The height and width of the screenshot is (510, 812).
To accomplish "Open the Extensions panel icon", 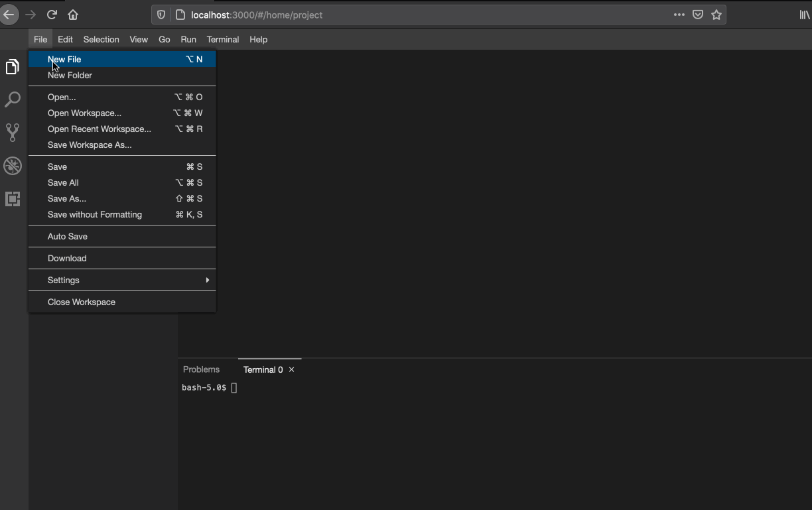I will tap(12, 199).
